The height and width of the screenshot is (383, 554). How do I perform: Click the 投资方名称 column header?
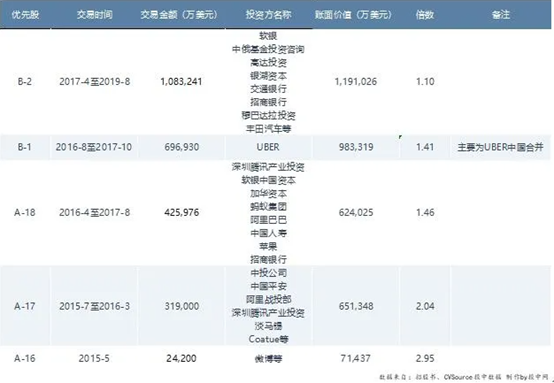[x=268, y=15]
